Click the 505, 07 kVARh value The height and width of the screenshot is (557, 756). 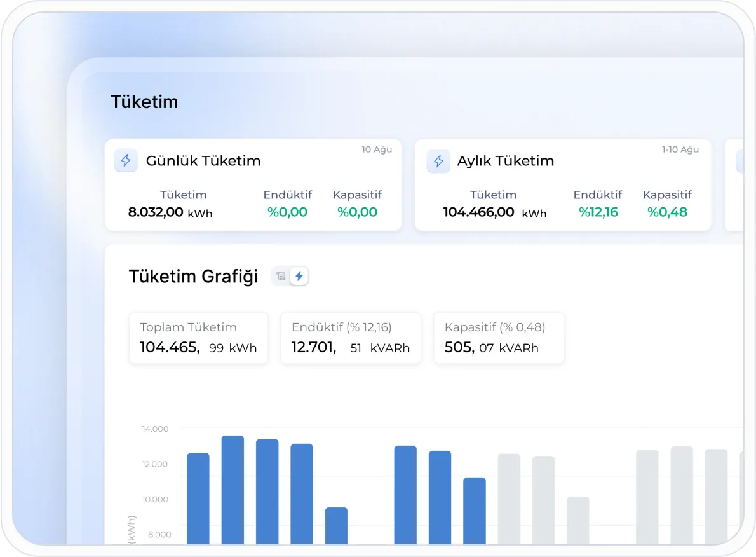point(491,348)
